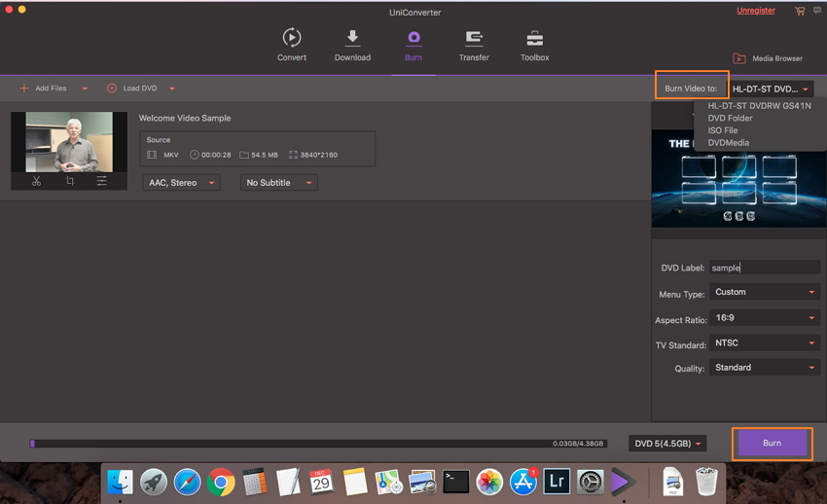
Task: Click the 3840*2160 resolution text
Action: click(318, 155)
